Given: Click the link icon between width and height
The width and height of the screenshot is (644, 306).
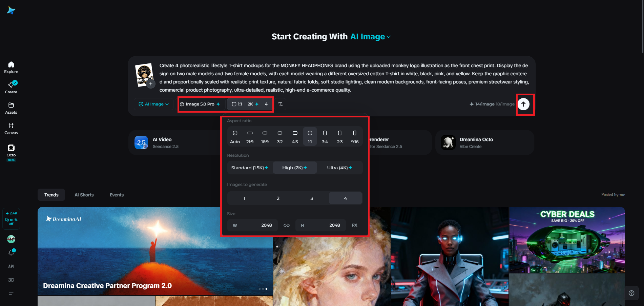Looking at the screenshot, I should tap(287, 225).
